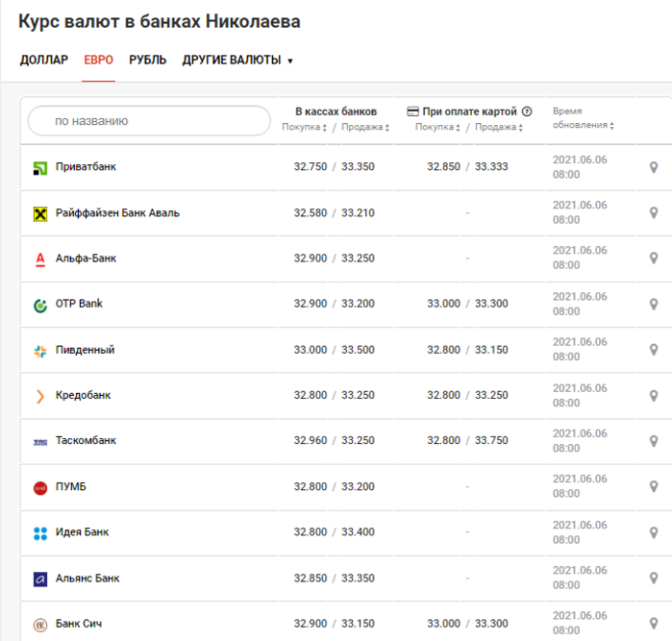
Task: Click Приватбанк card sell rate 33.333
Action: click(491, 166)
